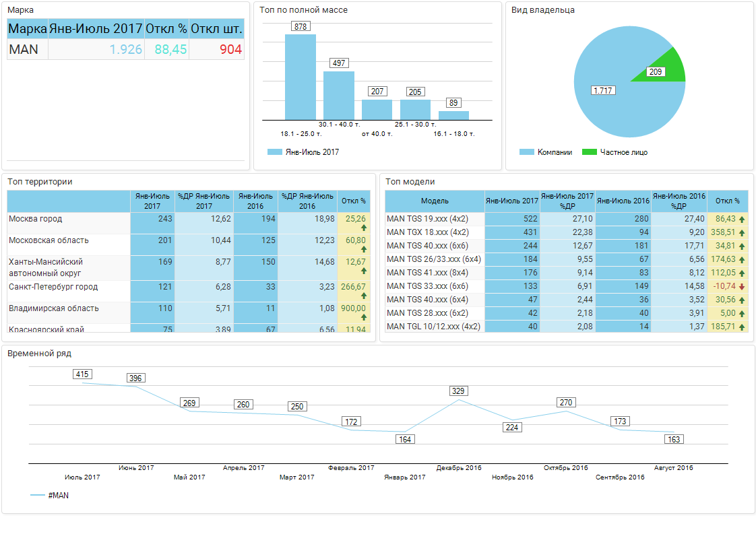Sort by Откл % header in Топ модели
This screenshot has width=756, height=534.
coord(728,201)
